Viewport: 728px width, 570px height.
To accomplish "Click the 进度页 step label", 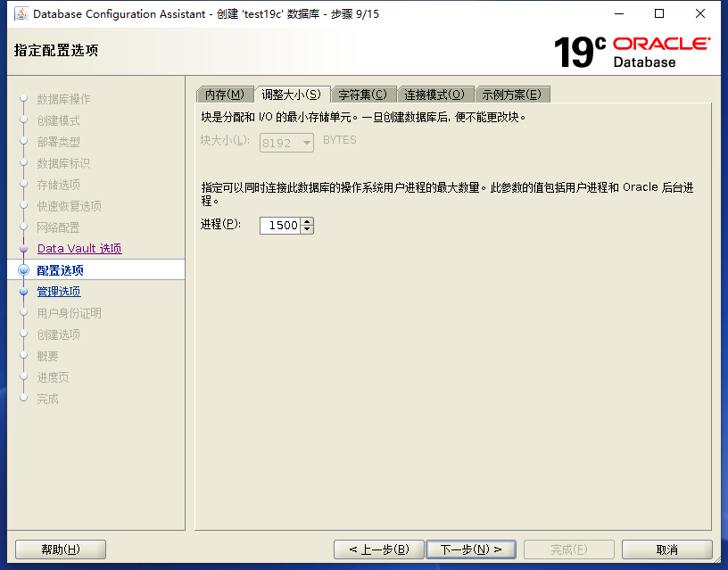I will tap(53, 377).
